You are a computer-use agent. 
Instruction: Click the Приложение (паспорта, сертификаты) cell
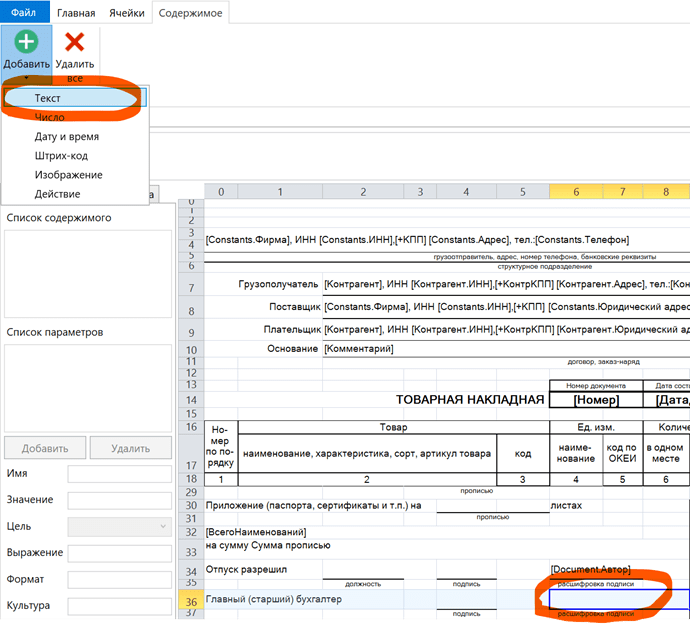(313, 506)
